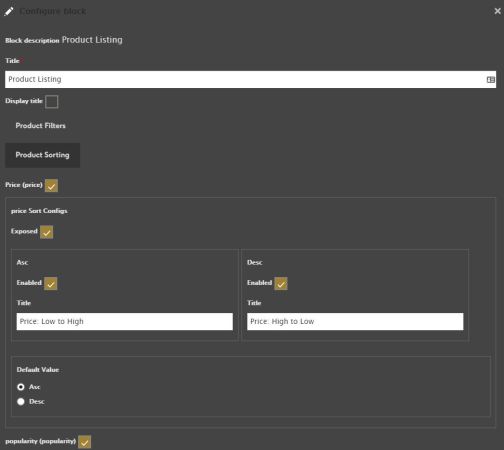504x450 pixels.
Task: Switch to Product Sorting tab
Action: [x=42, y=155]
